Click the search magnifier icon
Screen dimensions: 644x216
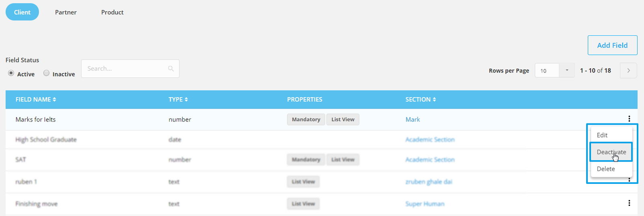coord(171,69)
